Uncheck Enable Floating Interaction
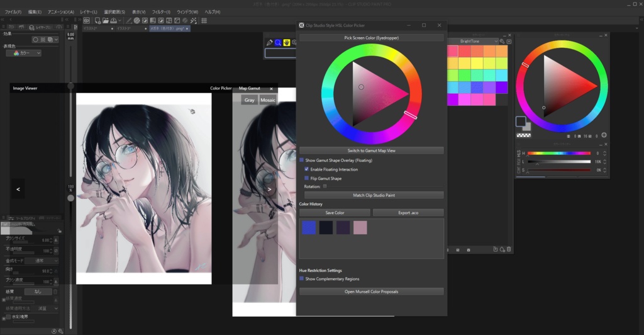The height and width of the screenshot is (335, 644). [x=306, y=169]
